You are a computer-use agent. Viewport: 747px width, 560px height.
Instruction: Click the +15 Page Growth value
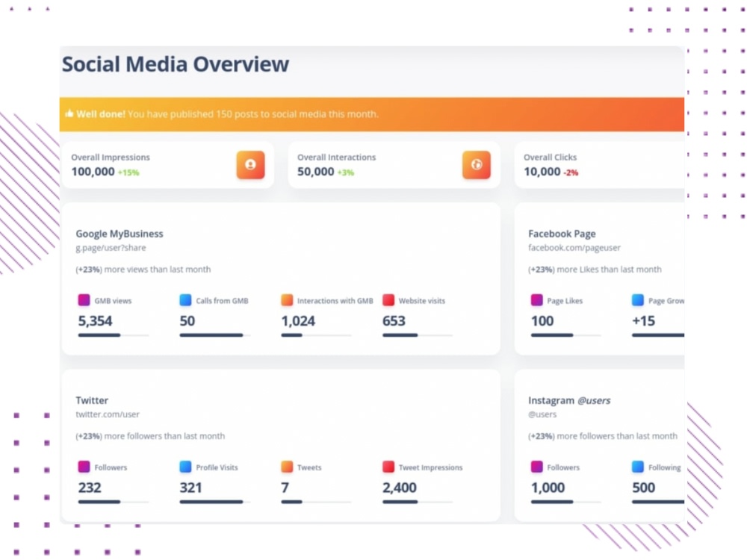[644, 321]
